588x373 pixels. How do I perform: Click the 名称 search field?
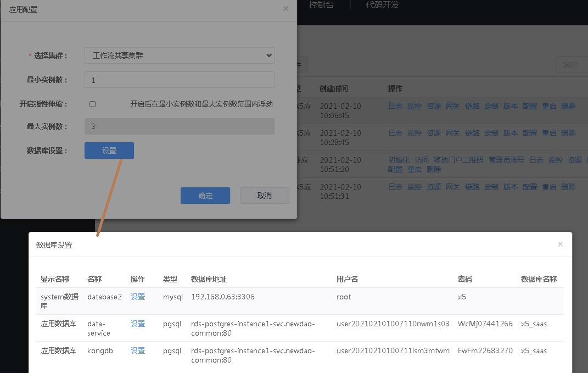[x=571, y=65]
